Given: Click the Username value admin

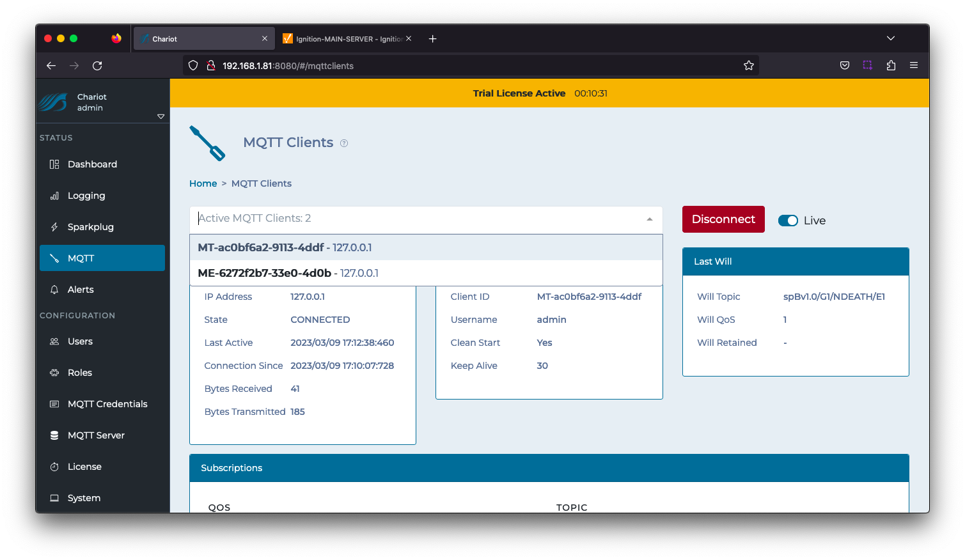Looking at the screenshot, I should tap(551, 320).
